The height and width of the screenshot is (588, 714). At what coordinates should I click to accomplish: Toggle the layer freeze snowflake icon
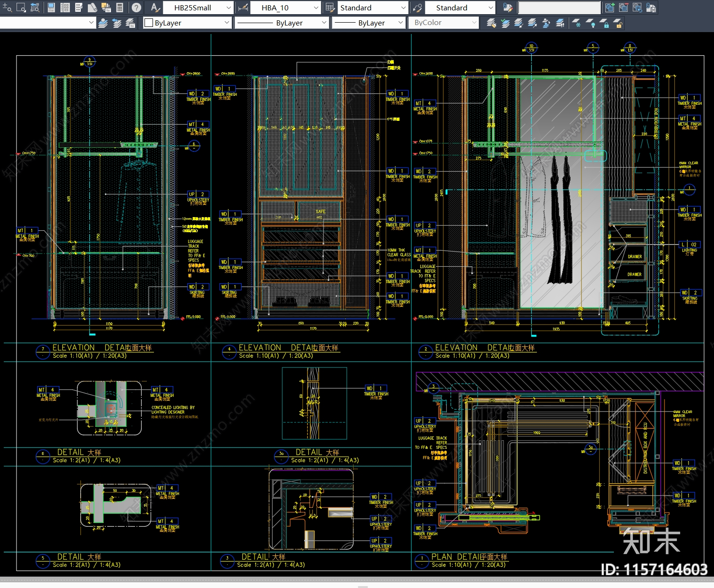pos(577,23)
